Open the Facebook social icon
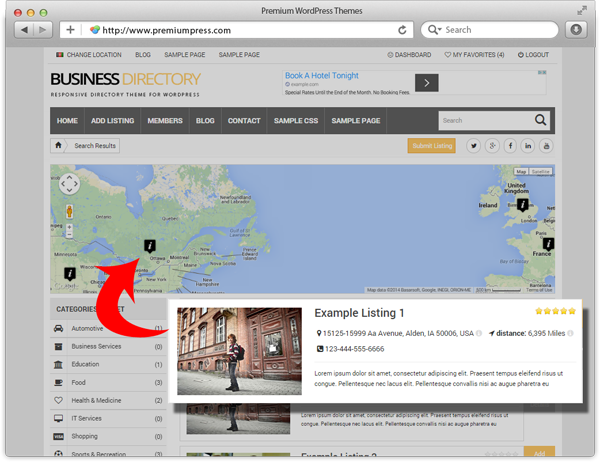 (510, 146)
